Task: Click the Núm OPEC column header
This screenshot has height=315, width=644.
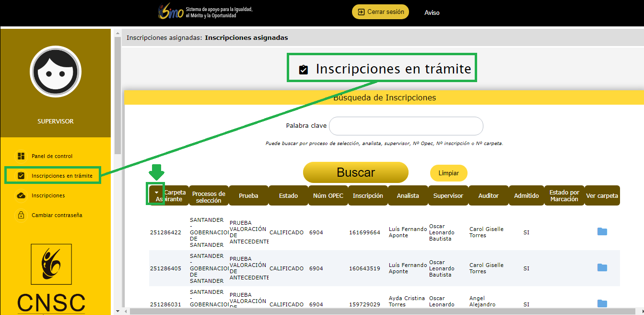Action: pos(328,196)
